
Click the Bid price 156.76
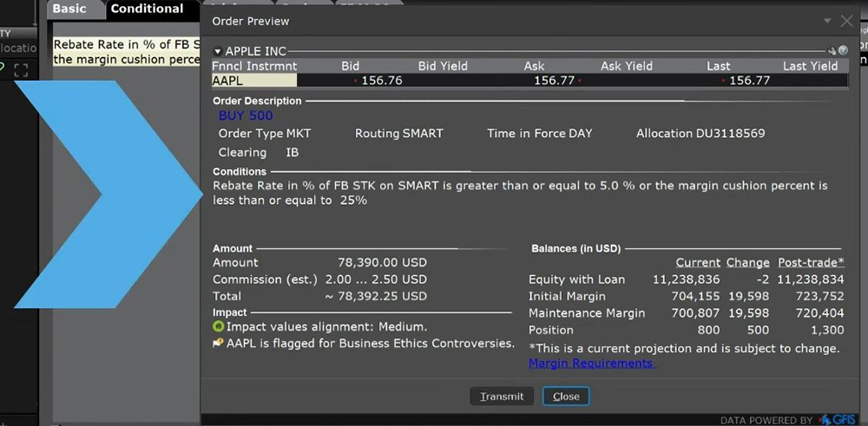(x=382, y=80)
